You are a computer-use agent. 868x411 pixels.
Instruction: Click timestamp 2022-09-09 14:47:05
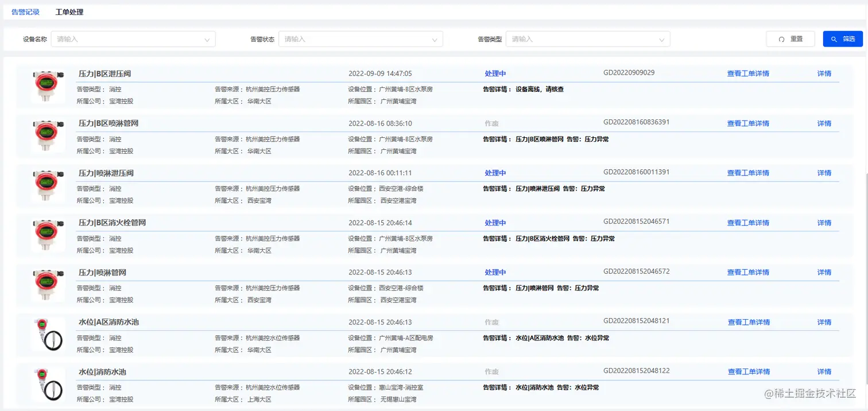380,74
